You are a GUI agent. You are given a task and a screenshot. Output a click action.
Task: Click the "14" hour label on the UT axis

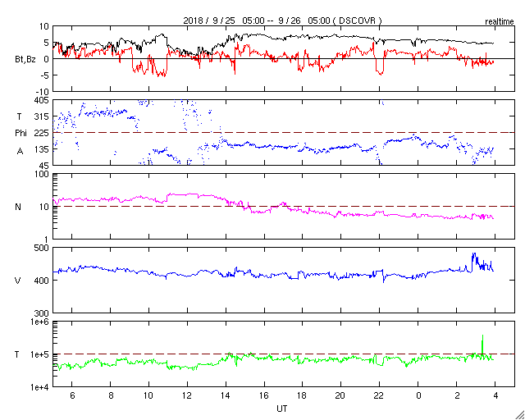[226, 395]
